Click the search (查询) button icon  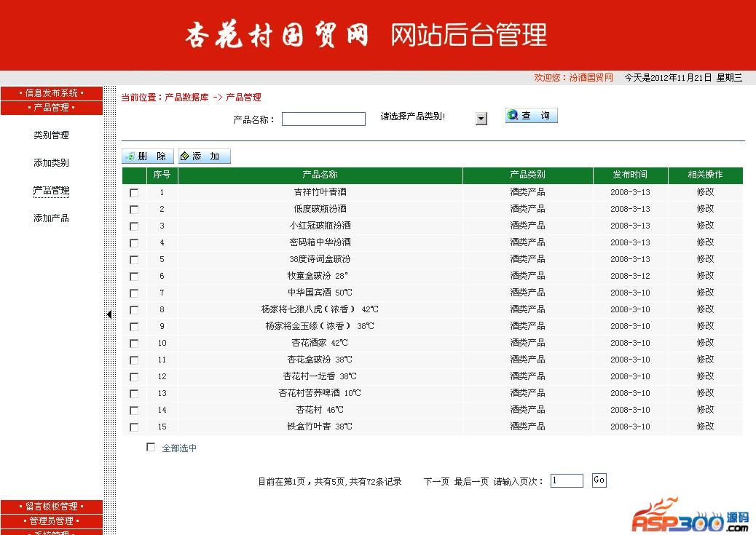[x=513, y=116]
